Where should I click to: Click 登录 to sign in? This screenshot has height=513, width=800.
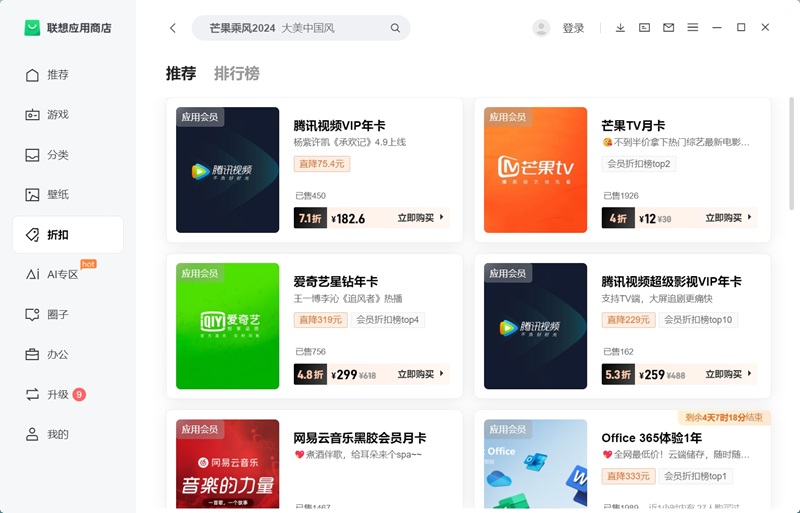573,28
